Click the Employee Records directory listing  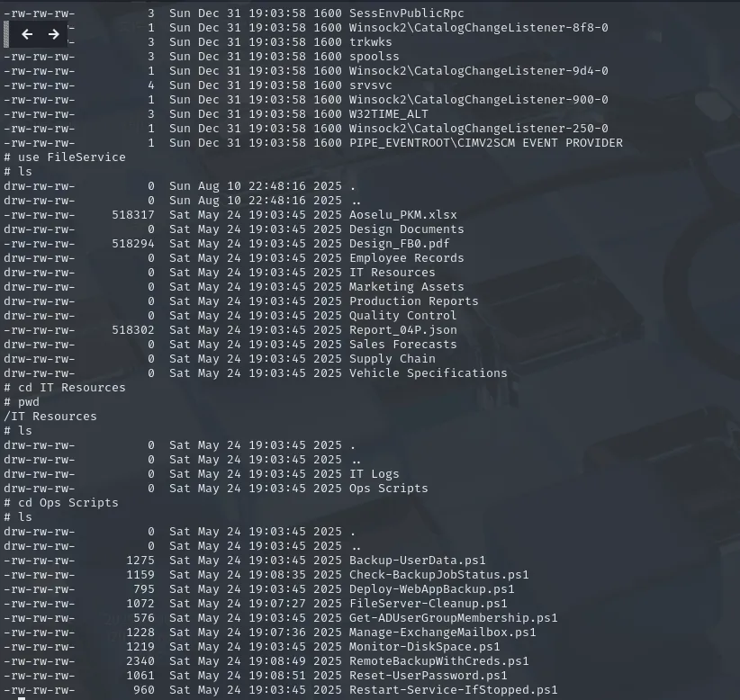click(406, 258)
